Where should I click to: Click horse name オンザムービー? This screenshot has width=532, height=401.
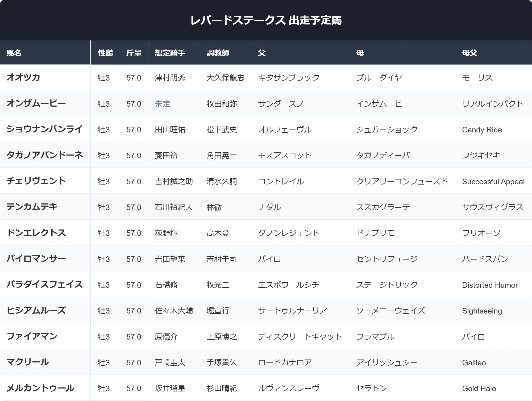pyautogui.click(x=36, y=103)
